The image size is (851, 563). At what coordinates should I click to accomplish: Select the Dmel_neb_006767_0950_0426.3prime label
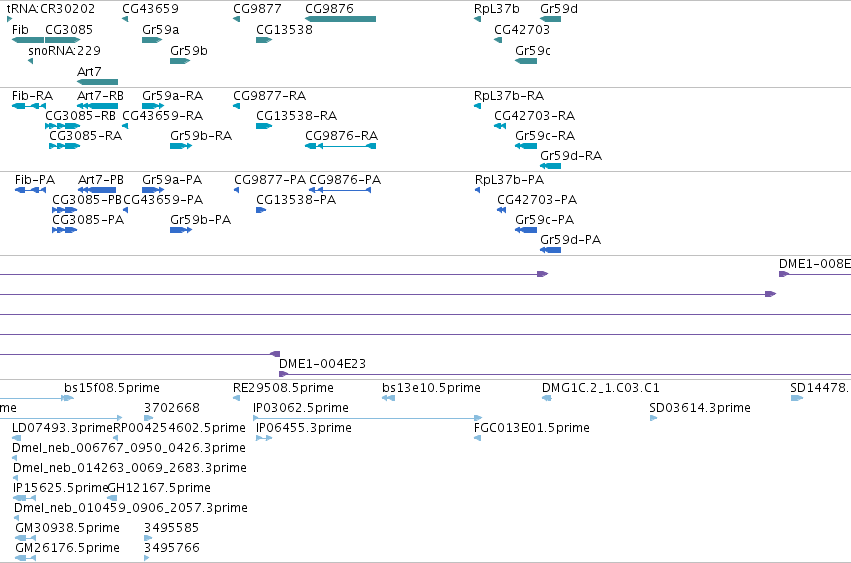129,448
